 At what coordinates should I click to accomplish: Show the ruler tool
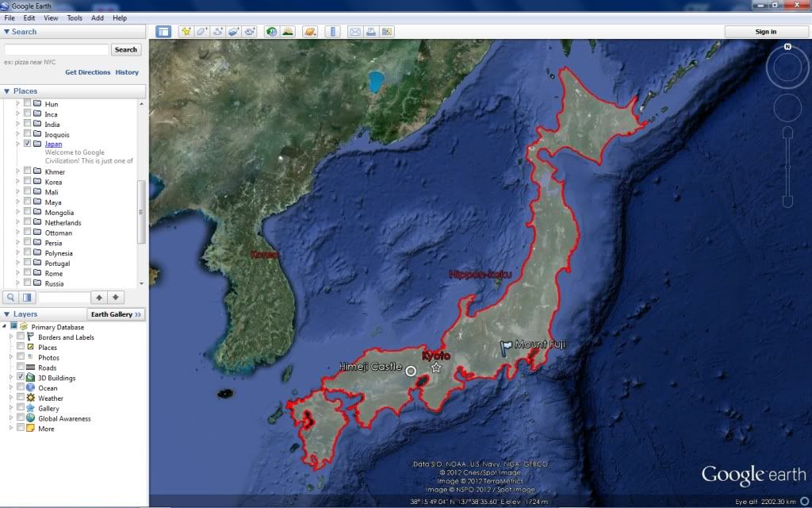click(332, 32)
